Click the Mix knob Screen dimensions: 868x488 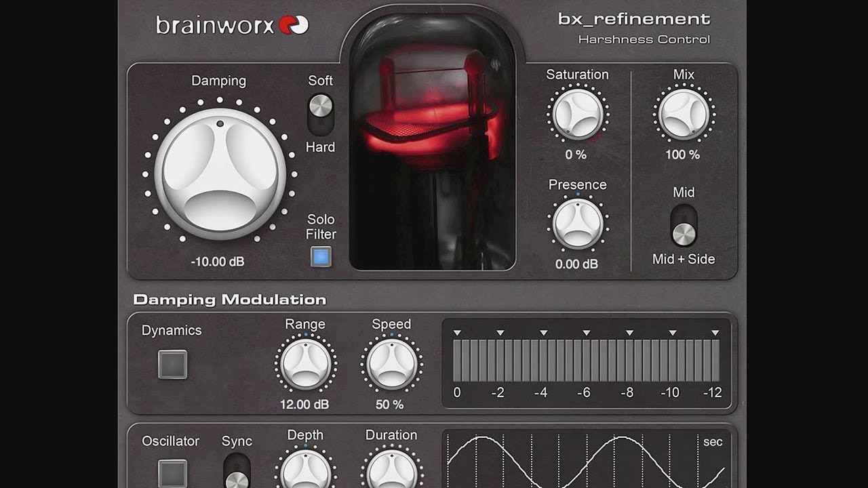[x=684, y=115]
